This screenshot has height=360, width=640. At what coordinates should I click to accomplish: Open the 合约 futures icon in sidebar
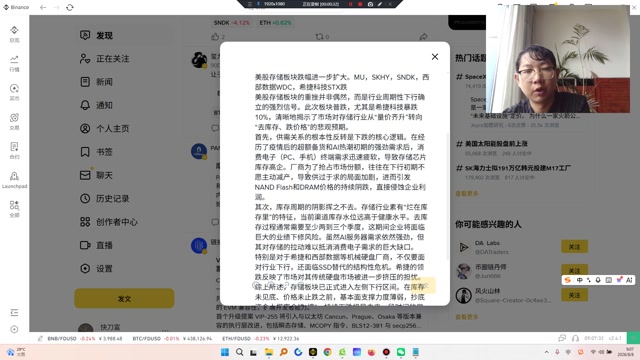click(x=14, y=151)
